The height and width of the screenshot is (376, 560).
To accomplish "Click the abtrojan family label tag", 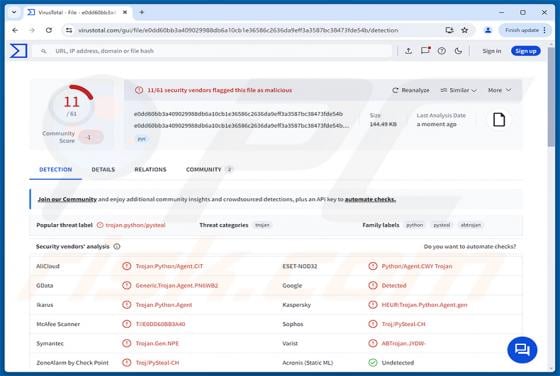I will pyautogui.click(x=471, y=225).
